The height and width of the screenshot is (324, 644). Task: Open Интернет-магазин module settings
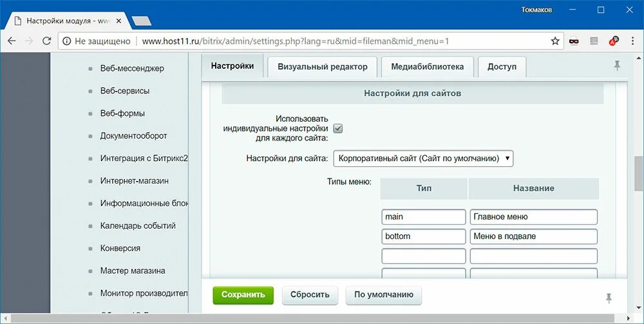135,181
